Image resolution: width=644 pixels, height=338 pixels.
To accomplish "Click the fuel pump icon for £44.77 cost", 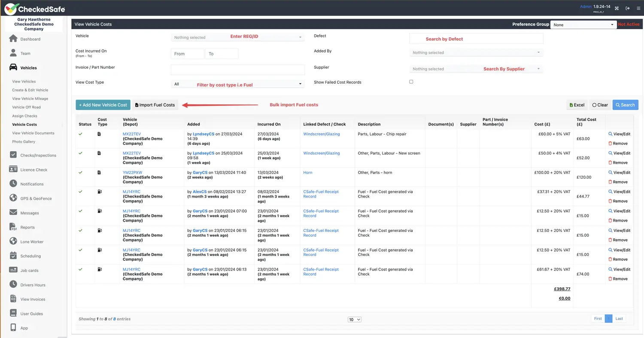I will (x=100, y=192).
